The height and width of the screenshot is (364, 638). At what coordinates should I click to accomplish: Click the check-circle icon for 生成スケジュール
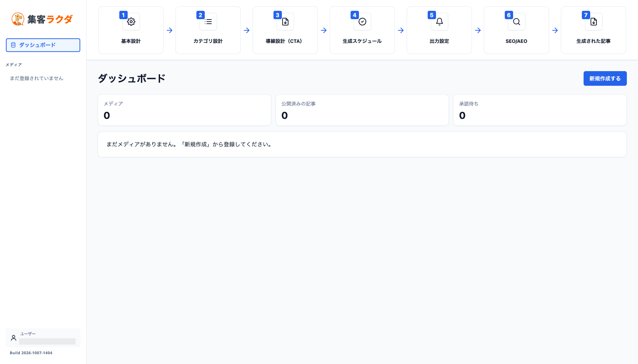click(x=362, y=22)
